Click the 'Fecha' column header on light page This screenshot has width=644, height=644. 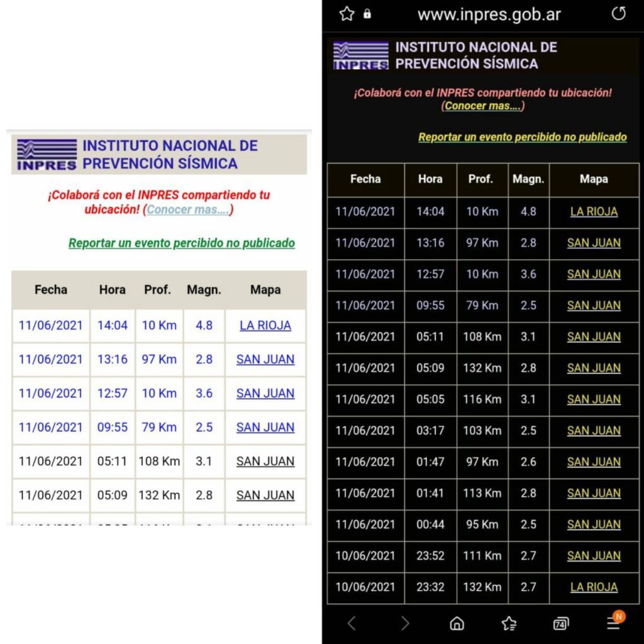(51, 290)
